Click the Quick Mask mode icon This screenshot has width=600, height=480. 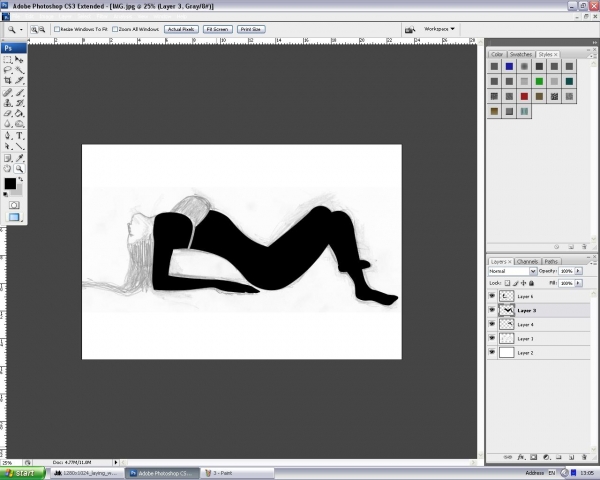14,205
